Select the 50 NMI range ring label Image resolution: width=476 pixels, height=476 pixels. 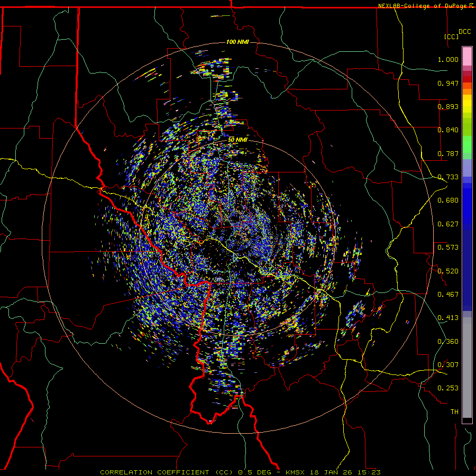click(237, 140)
